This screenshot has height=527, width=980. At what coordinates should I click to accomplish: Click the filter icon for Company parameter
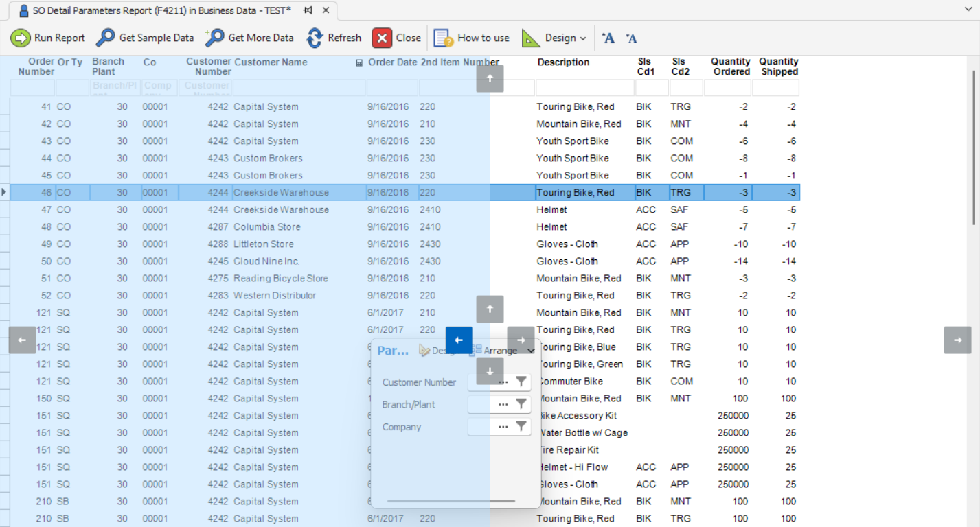tap(521, 427)
